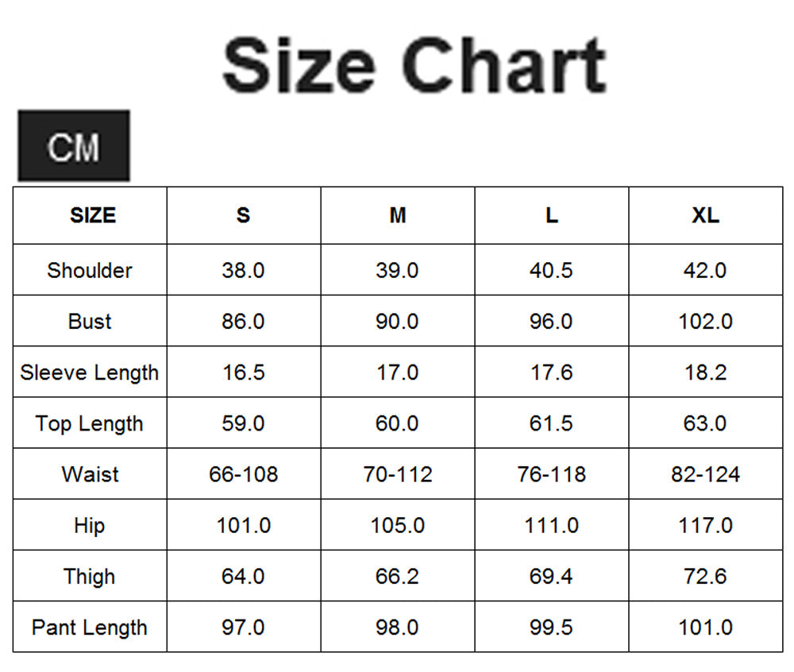The height and width of the screenshot is (672, 794).
Task: Click the 17.6 sleeve length cell
Action: click(x=552, y=373)
